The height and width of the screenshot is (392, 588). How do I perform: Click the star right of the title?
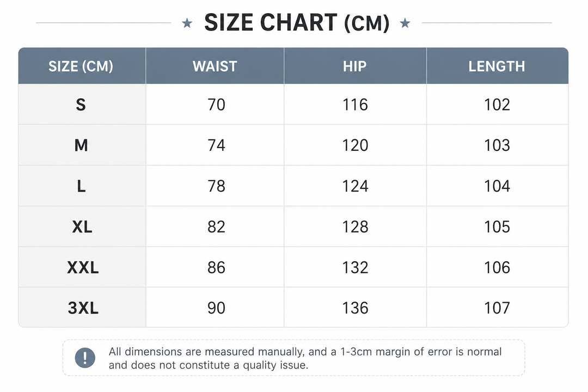click(x=405, y=23)
